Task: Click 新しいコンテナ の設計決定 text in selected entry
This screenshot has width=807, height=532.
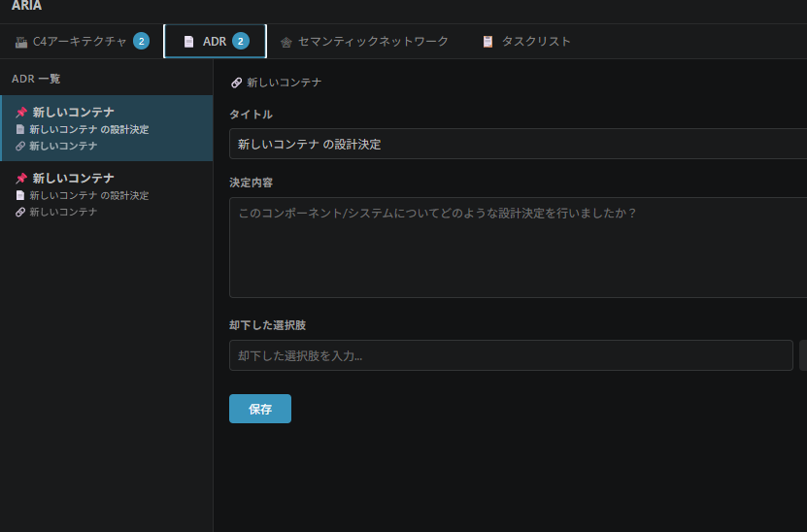Action: click(x=89, y=130)
